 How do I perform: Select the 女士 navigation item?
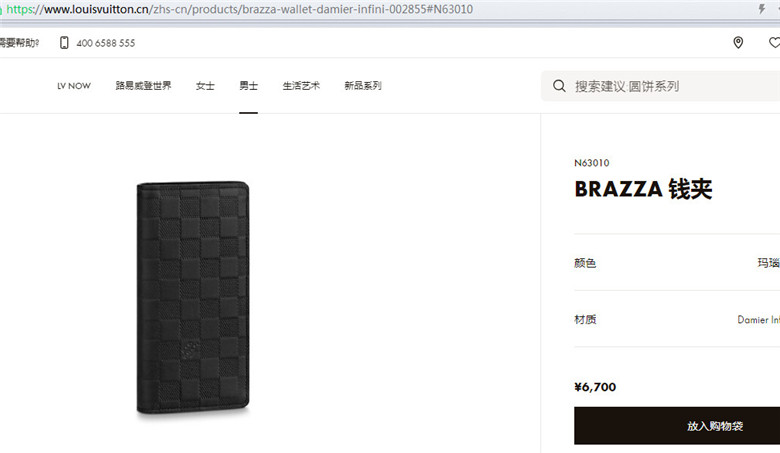pyautogui.click(x=205, y=86)
